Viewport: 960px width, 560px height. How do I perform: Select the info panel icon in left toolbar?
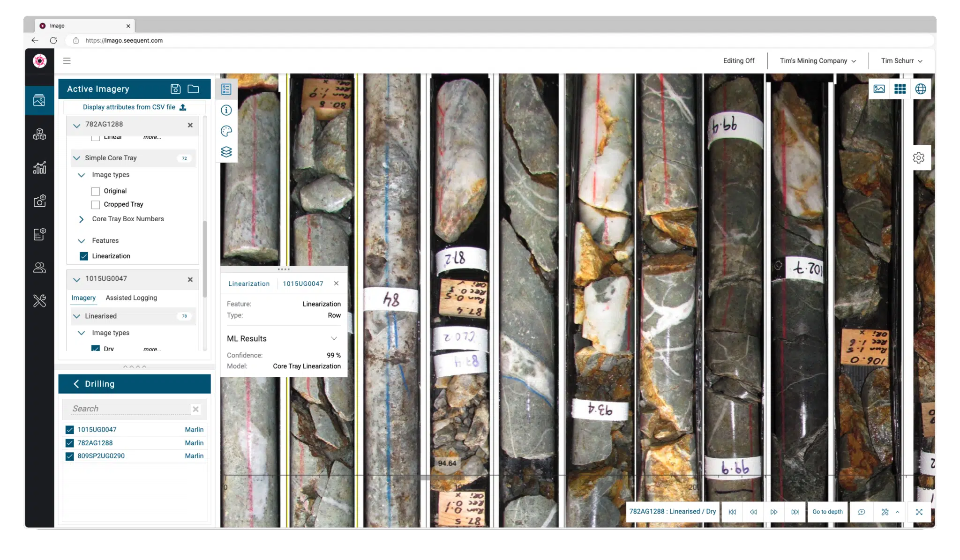(x=226, y=110)
